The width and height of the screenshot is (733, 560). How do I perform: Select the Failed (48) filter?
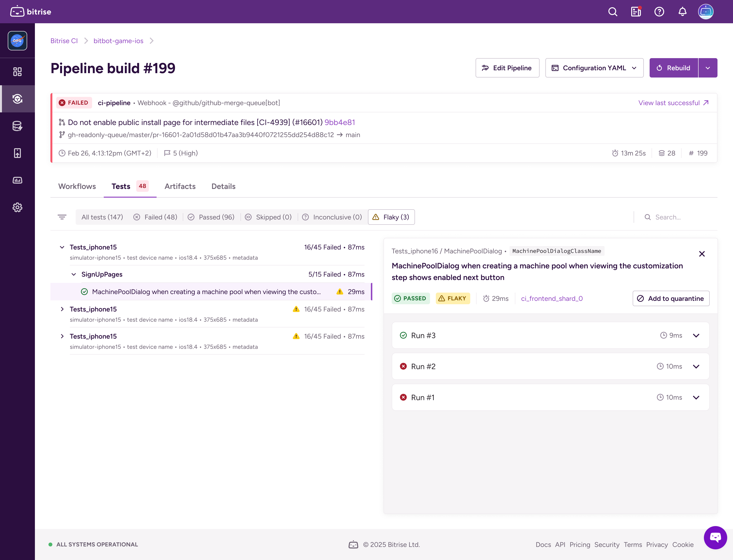[155, 217]
